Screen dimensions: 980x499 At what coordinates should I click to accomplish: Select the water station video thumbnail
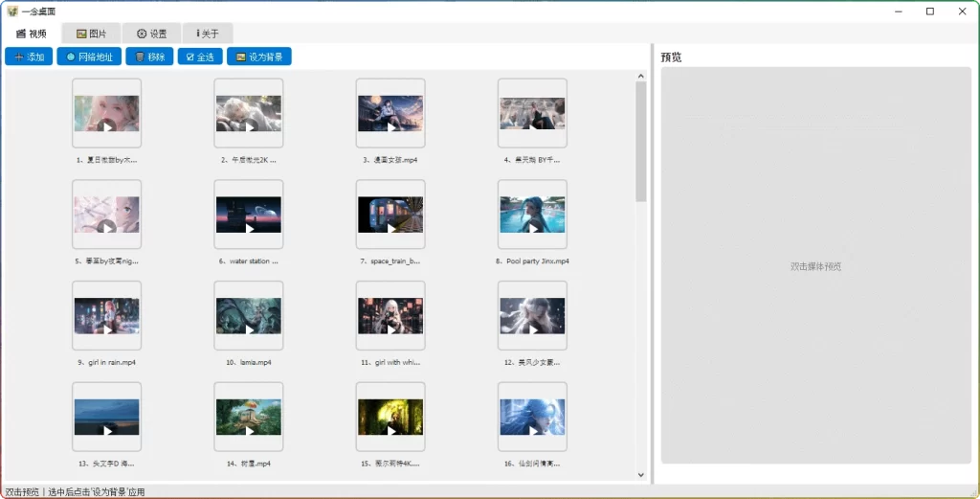(249, 215)
